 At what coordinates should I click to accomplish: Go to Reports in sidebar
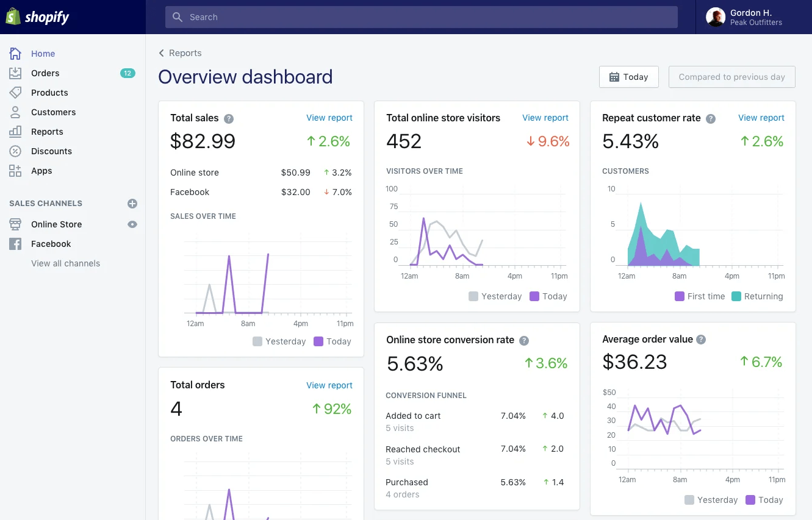click(47, 132)
